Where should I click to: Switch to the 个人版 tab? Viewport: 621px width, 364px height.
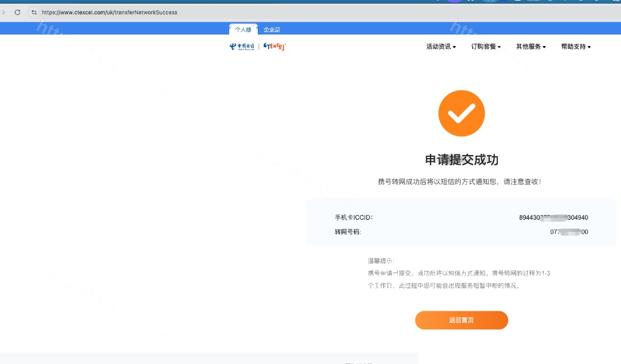point(243,30)
